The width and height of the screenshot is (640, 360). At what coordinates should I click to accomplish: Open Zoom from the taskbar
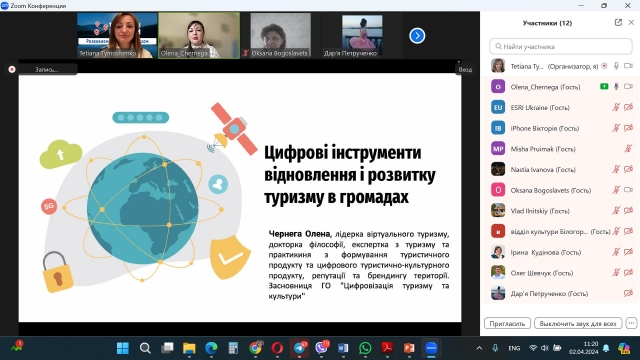[x=431, y=348]
